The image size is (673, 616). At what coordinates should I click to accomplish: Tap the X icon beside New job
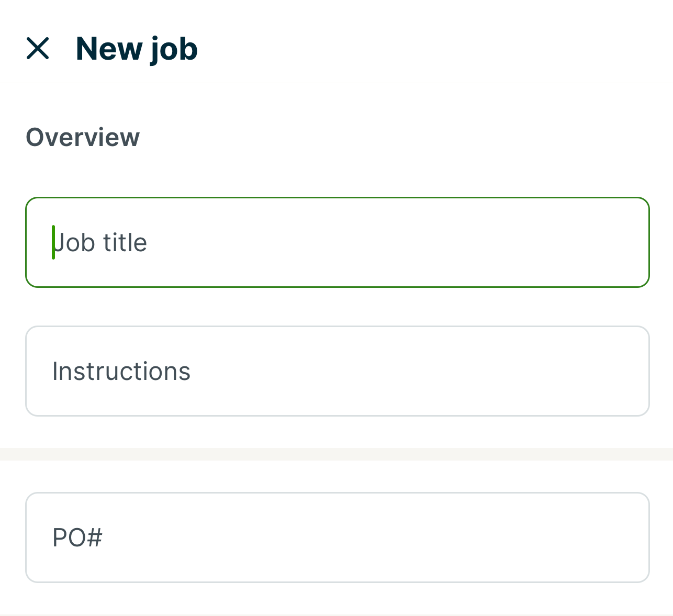[38, 49]
